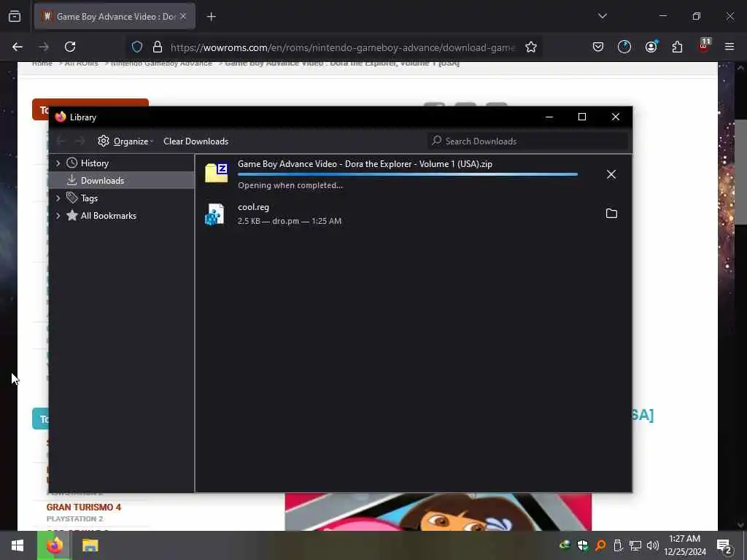Select the cool.reg download entry
This screenshot has width=747, height=560.
414,214
